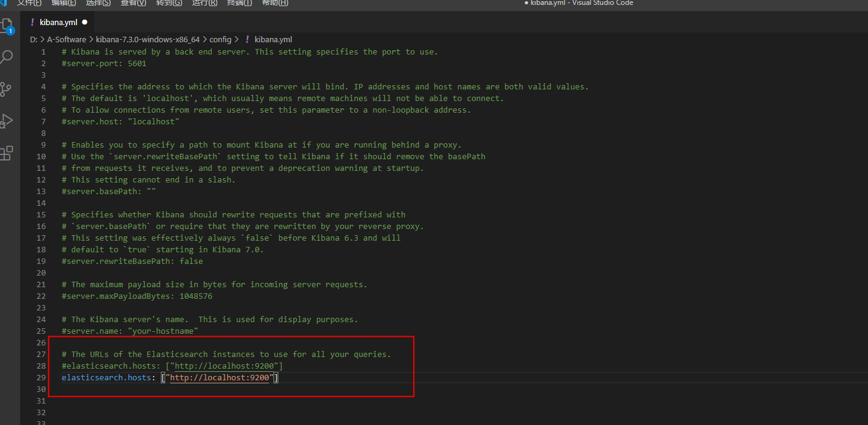
Task: Click line number 22 in the gutter
Action: pos(41,296)
